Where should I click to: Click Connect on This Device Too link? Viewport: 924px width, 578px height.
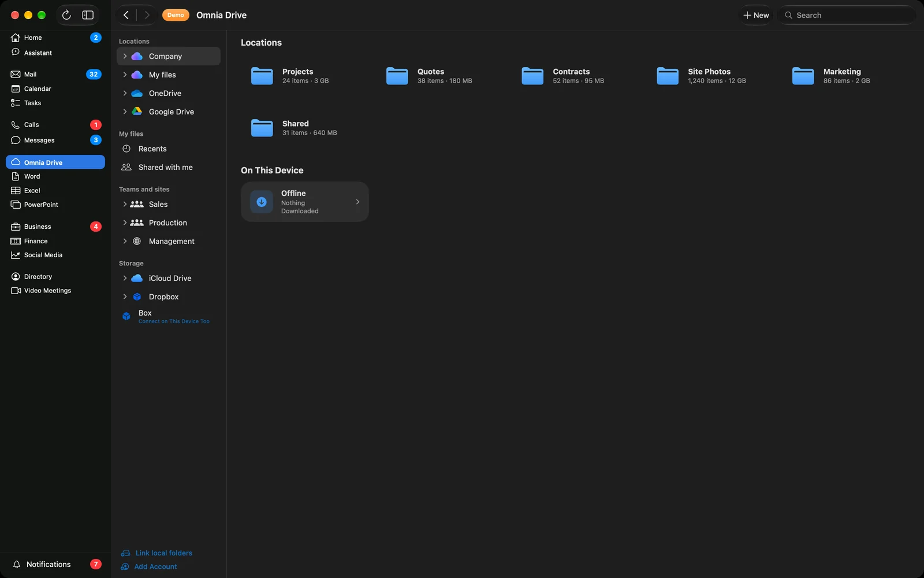[174, 321]
